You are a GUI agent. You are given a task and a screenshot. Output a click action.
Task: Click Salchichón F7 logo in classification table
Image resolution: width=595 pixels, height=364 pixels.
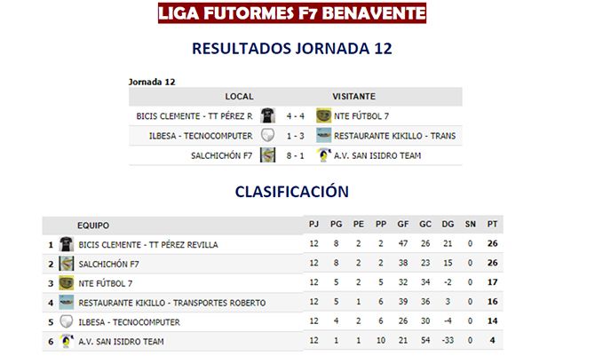66,264
